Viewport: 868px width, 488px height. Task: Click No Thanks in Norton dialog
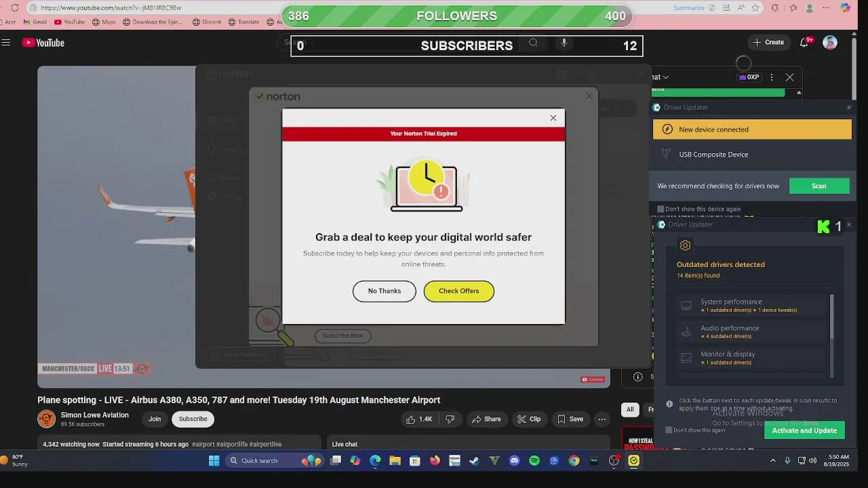point(384,291)
